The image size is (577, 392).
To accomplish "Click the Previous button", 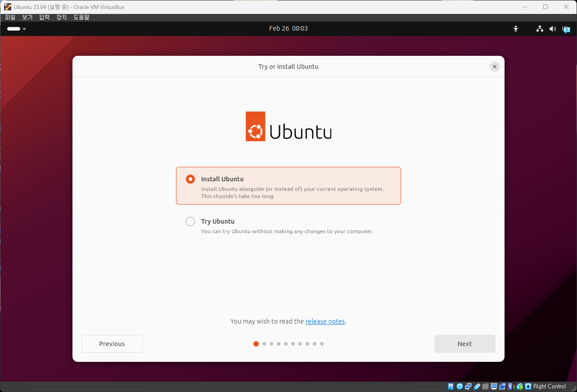I will coord(112,344).
